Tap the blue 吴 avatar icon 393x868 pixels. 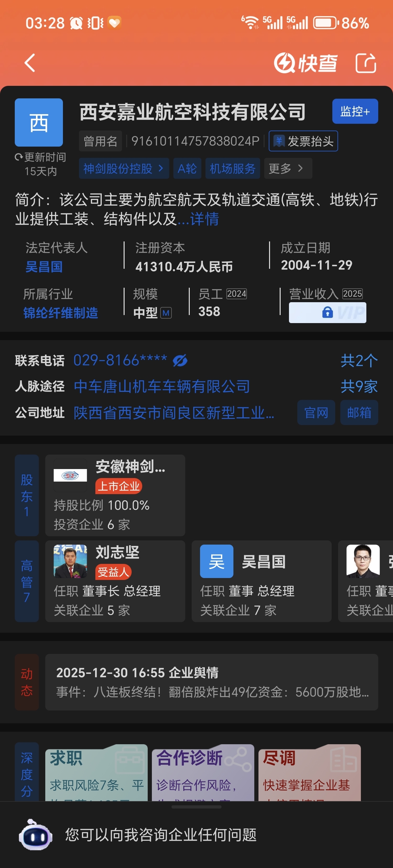pyautogui.click(x=216, y=561)
